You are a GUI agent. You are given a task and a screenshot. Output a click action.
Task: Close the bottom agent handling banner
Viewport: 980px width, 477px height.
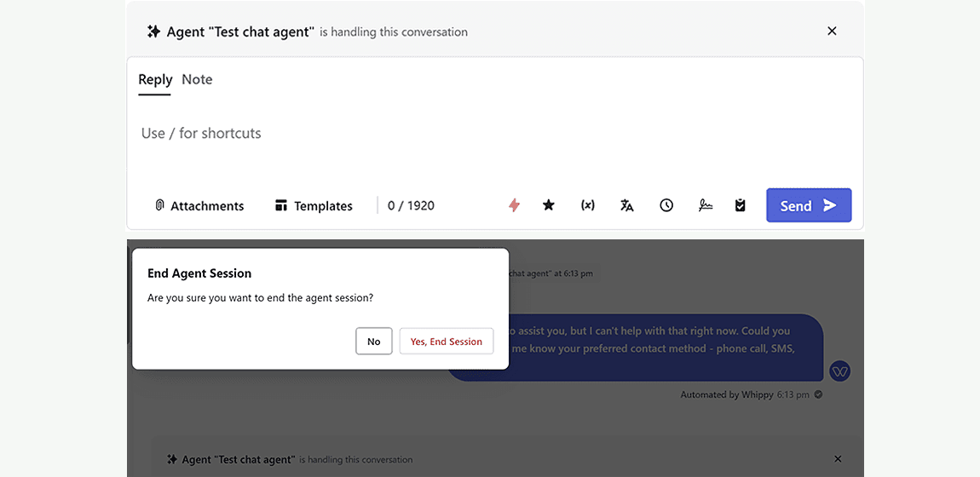point(839,459)
